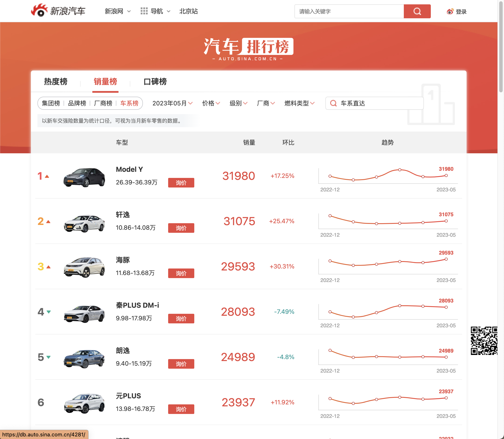This screenshot has height=439, width=504.
Task: Click the Sina Auto logo
Action: [x=58, y=10]
